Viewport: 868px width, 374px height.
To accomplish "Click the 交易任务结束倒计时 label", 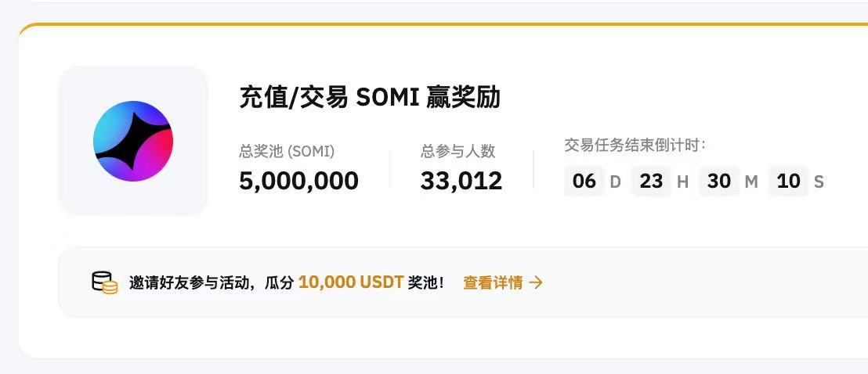I will [635, 146].
